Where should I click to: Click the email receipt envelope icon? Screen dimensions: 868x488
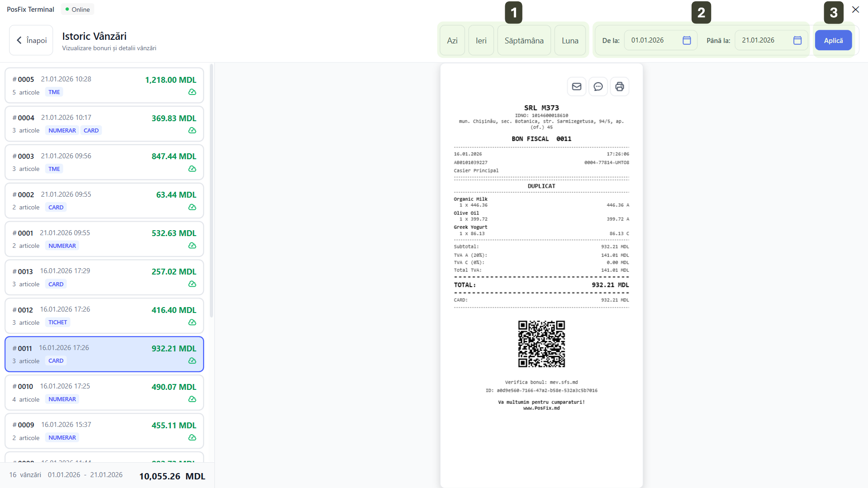tap(576, 86)
